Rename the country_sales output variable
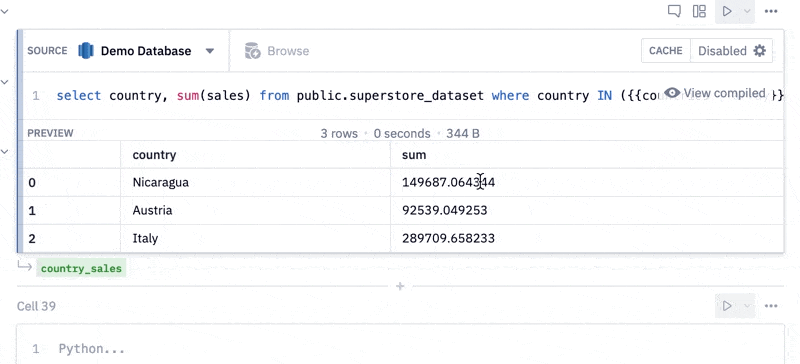This screenshot has height=364, width=800. pyautogui.click(x=81, y=269)
